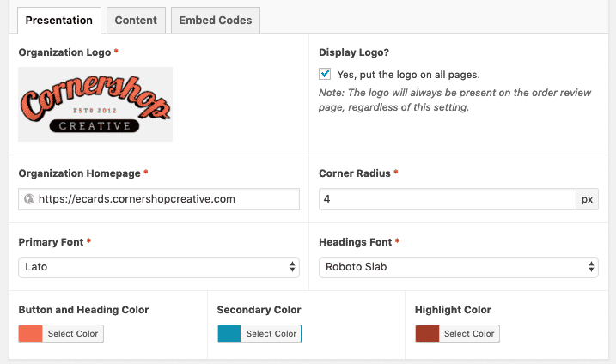The height and width of the screenshot is (364, 616).
Task: Click the dark red Highlight Color swatch
Action: tap(428, 334)
